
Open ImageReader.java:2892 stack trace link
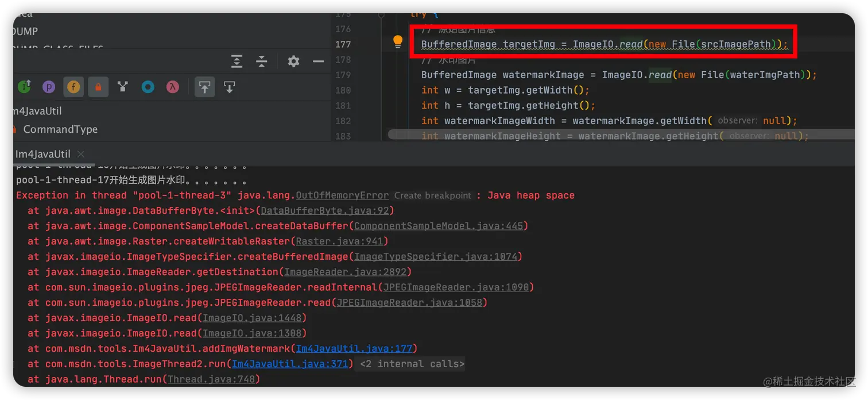click(346, 272)
